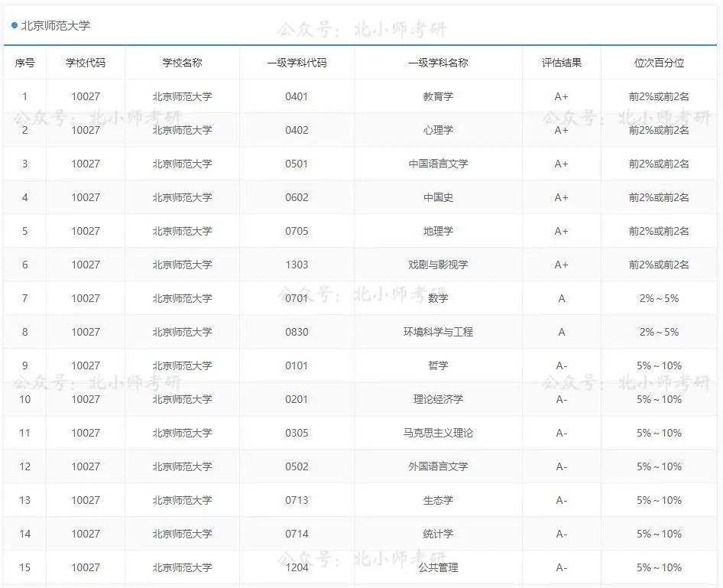Click subject code 1303

(297, 265)
